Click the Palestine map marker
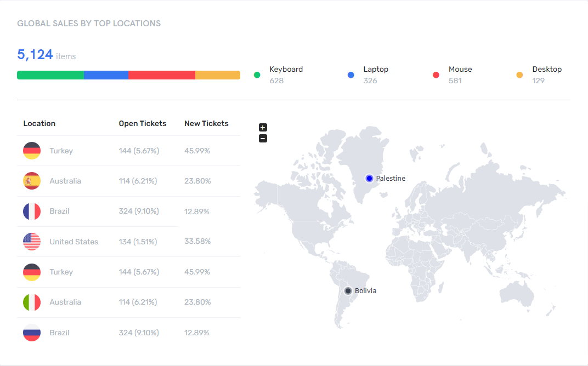Viewport: 588px width, 366px height. [x=369, y=178]
